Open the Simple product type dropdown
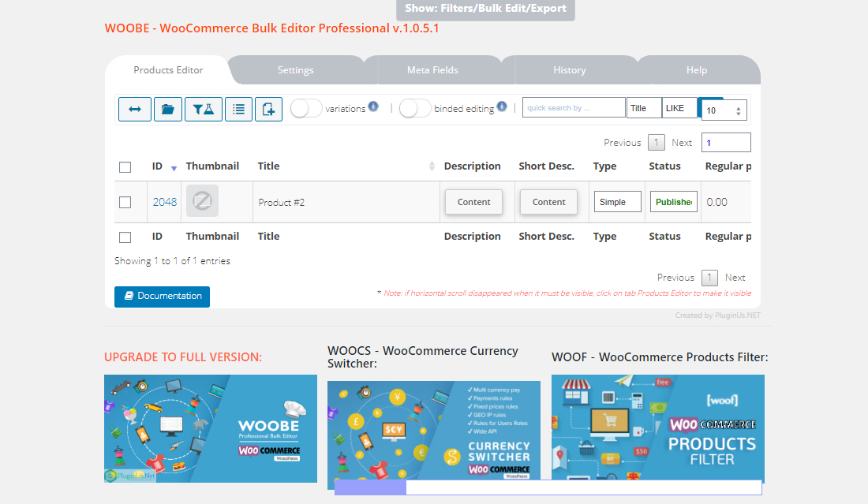The height and width of the screenshot is (504, 868). [617, 202]
